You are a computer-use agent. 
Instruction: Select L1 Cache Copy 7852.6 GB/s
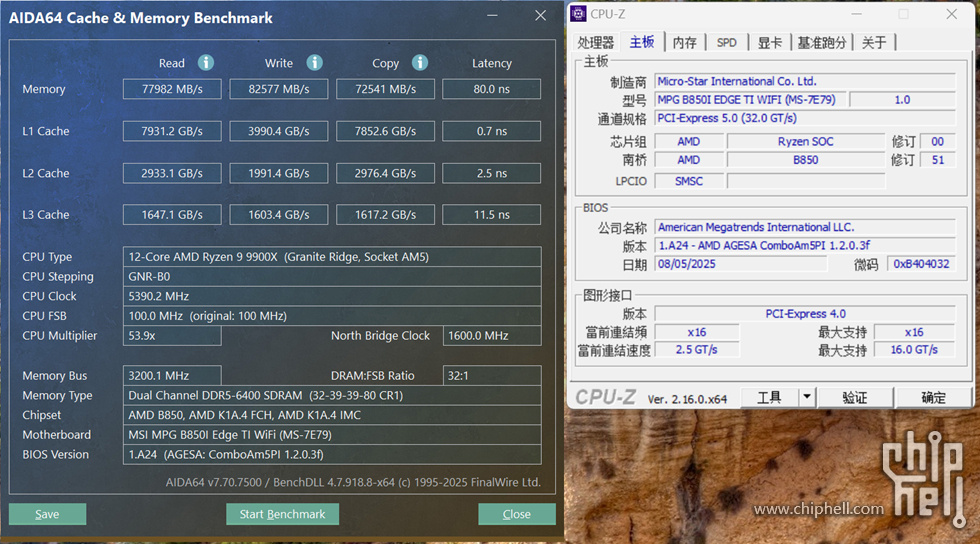(385, 131)
